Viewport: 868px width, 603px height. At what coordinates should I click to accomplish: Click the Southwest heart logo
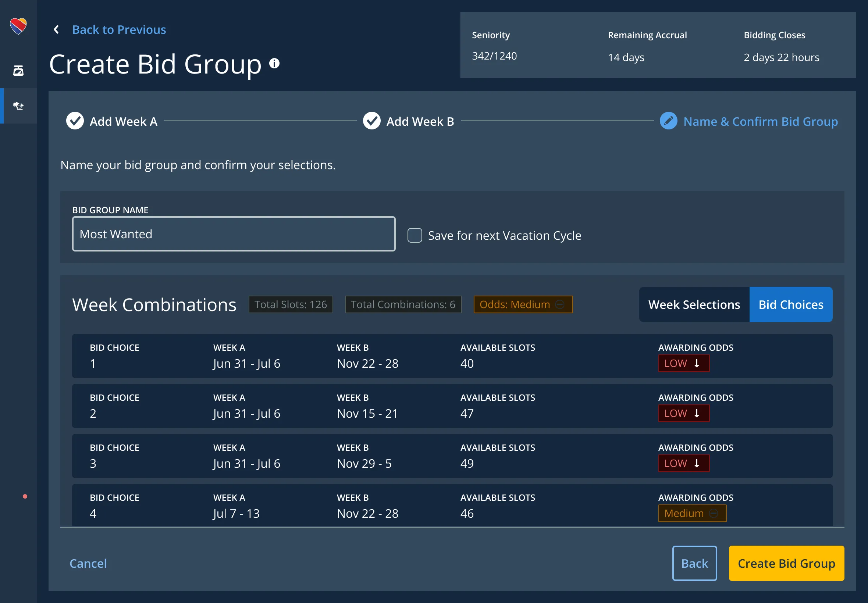coord(18,26)
